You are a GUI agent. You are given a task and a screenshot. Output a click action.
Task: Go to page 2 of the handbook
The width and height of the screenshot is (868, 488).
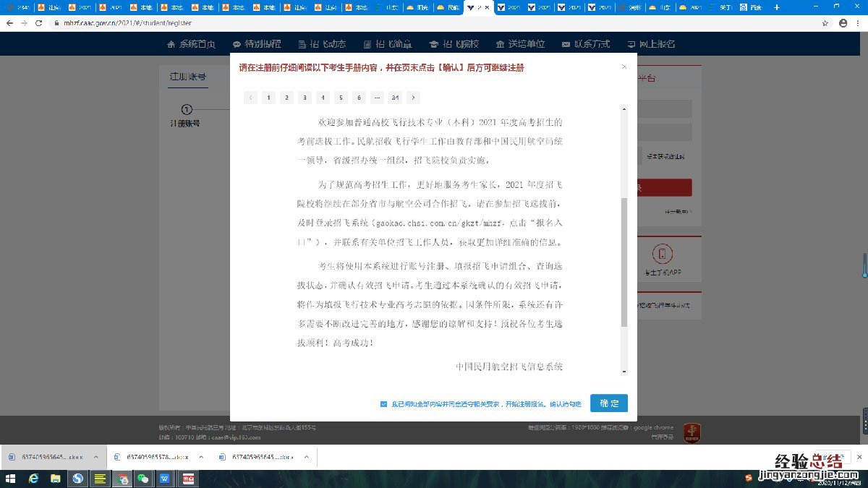pos(286,98)
